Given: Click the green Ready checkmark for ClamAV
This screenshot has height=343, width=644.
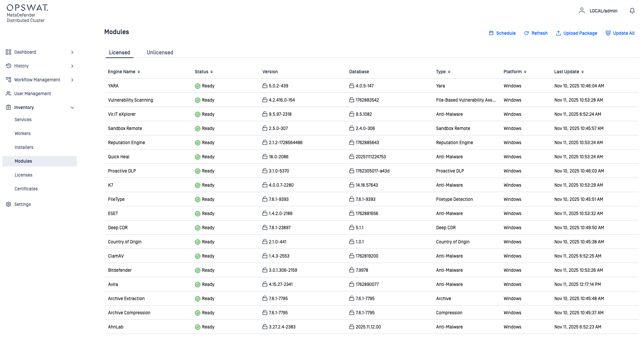Looking at the screenshot, I should (198, 256).
